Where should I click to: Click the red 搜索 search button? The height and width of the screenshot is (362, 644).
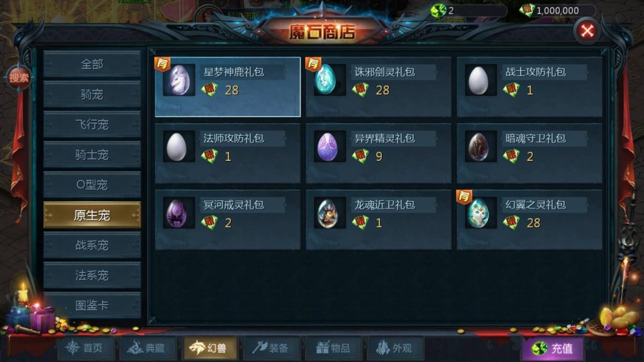(x=18, y=77)
